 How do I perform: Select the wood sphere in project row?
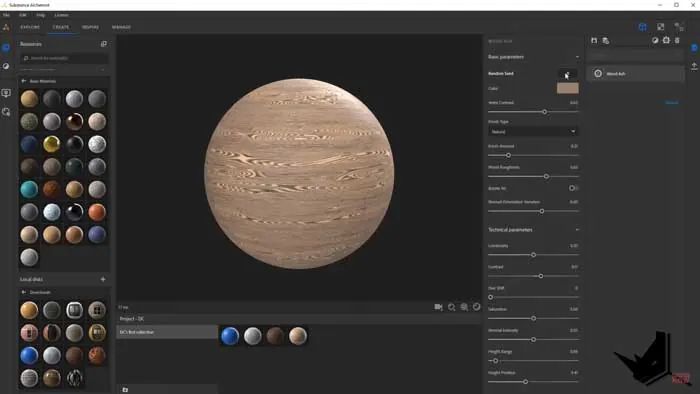298,336
